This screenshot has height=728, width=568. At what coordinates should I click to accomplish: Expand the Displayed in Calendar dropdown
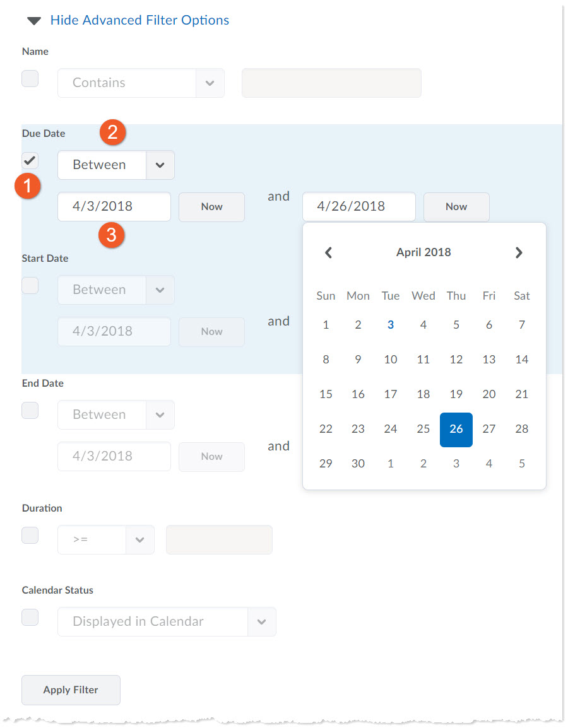point(262,622)
